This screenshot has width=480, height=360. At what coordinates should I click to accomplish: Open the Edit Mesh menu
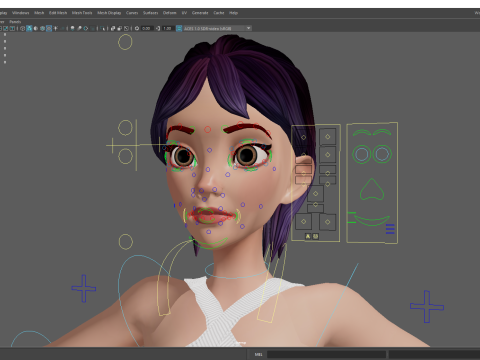point(58,13)
